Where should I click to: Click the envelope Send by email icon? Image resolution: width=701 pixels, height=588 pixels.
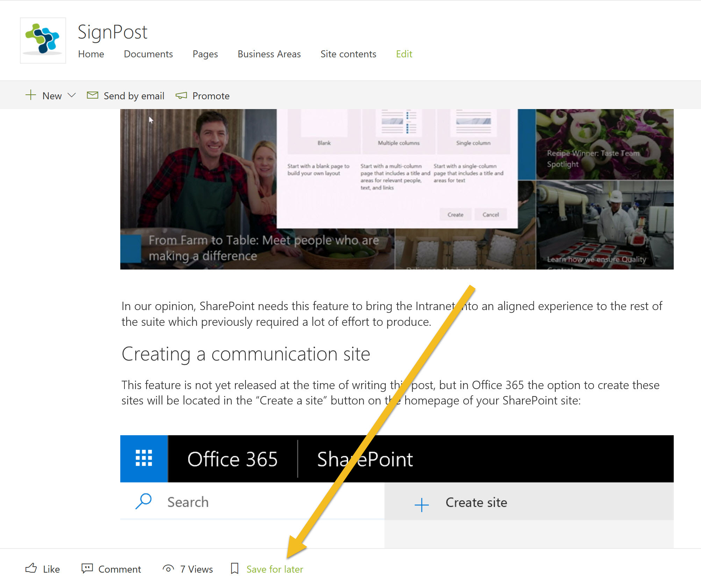point(92,95)
